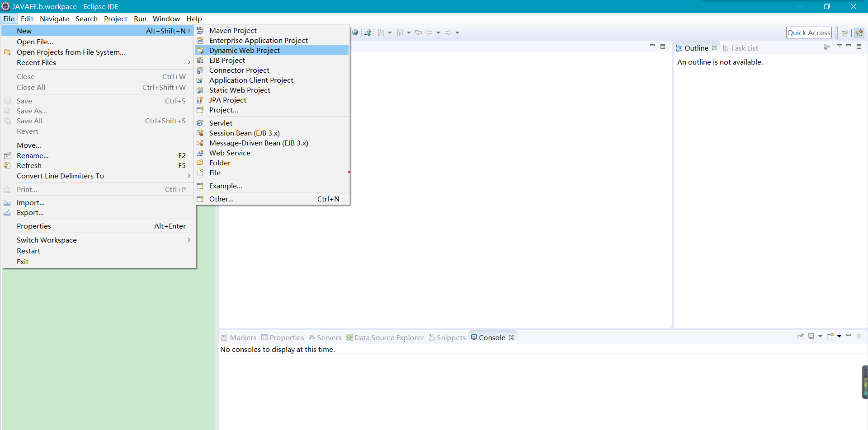Open the Search menu
Image resolution: width=868 pixels, height=430 pixels.
pyautogui.click(x=86, y=19)
